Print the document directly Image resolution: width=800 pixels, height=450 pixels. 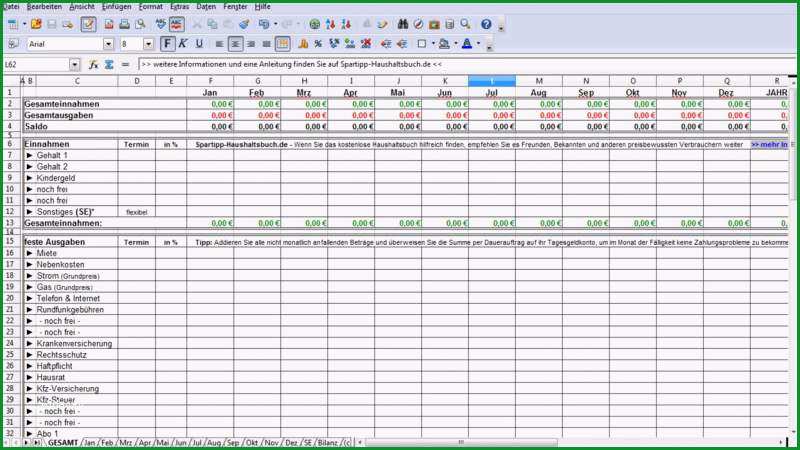[124, 24]
